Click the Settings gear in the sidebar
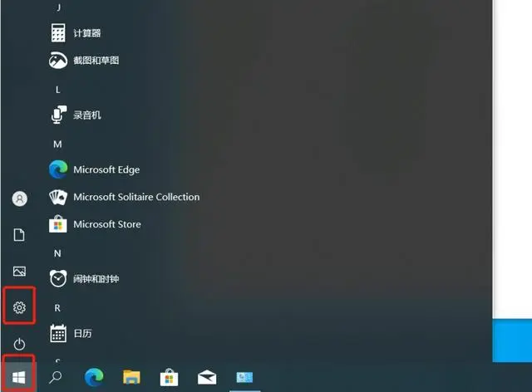 (x=20, y=308)
